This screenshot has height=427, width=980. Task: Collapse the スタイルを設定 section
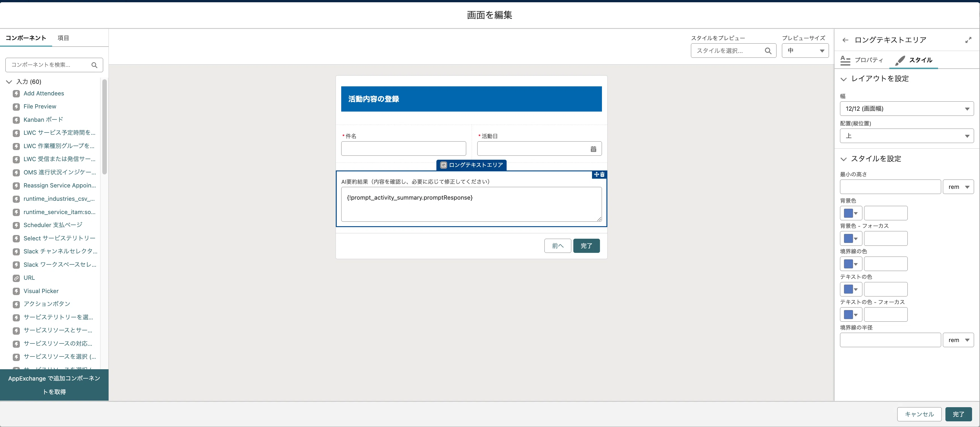(x=843, y=159)
